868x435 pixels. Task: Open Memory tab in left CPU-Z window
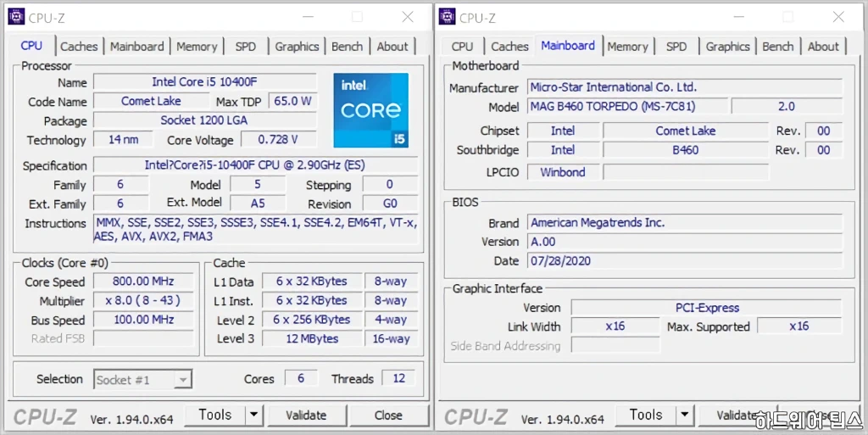click(x=197, y=47)
